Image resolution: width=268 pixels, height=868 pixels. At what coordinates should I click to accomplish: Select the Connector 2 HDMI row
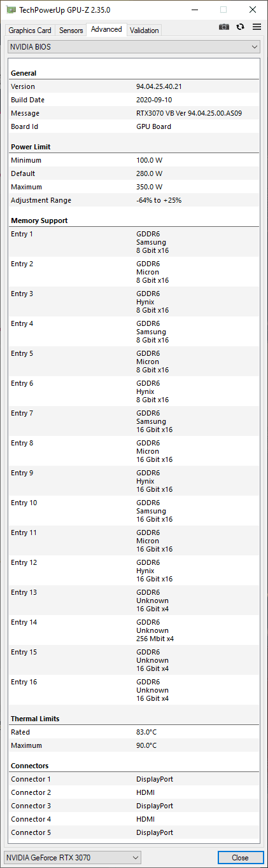tap(134, 792)
